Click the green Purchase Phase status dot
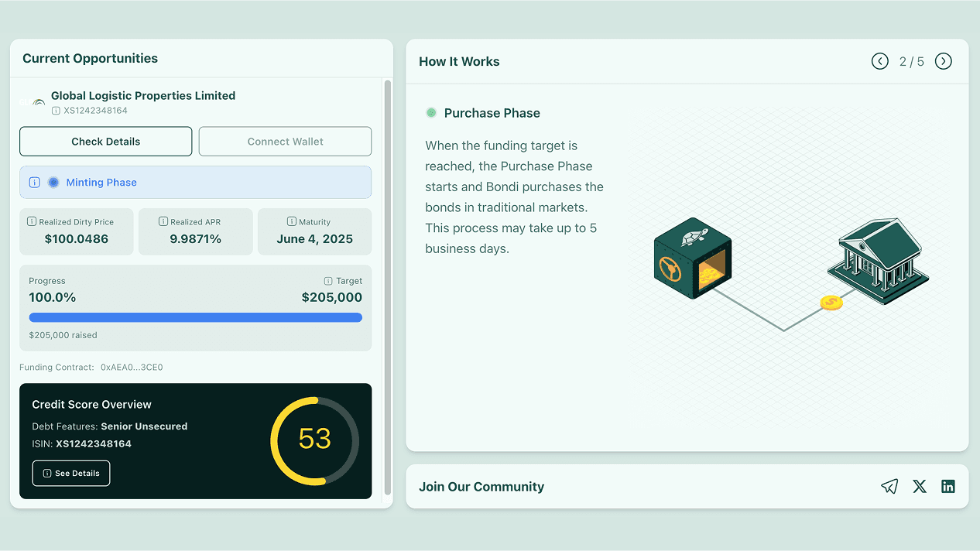The height and width of the screenshot is (551, 980). click(431, 113)
